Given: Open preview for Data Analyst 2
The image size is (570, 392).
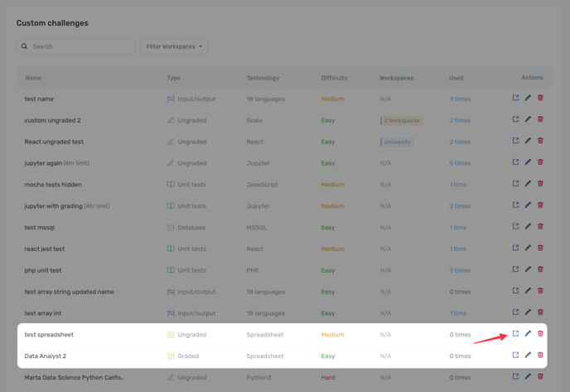Looking at the screenshot, I should [515, 356].
